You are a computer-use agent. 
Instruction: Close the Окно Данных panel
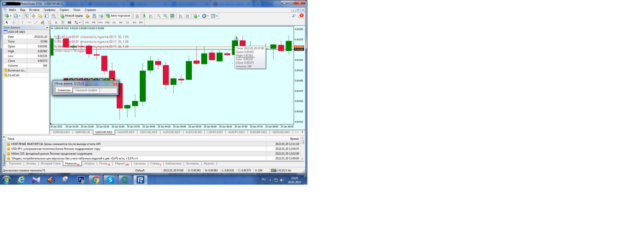click(48, 27)
